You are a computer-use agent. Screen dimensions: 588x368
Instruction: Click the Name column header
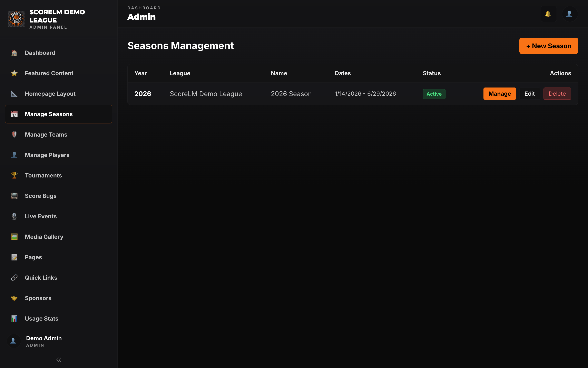coord(279,73)
